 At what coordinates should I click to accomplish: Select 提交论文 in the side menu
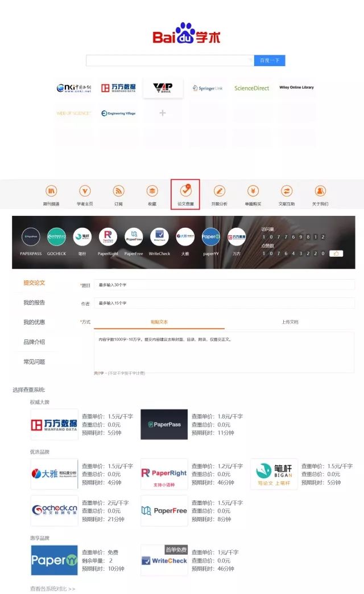click(34, 283)
